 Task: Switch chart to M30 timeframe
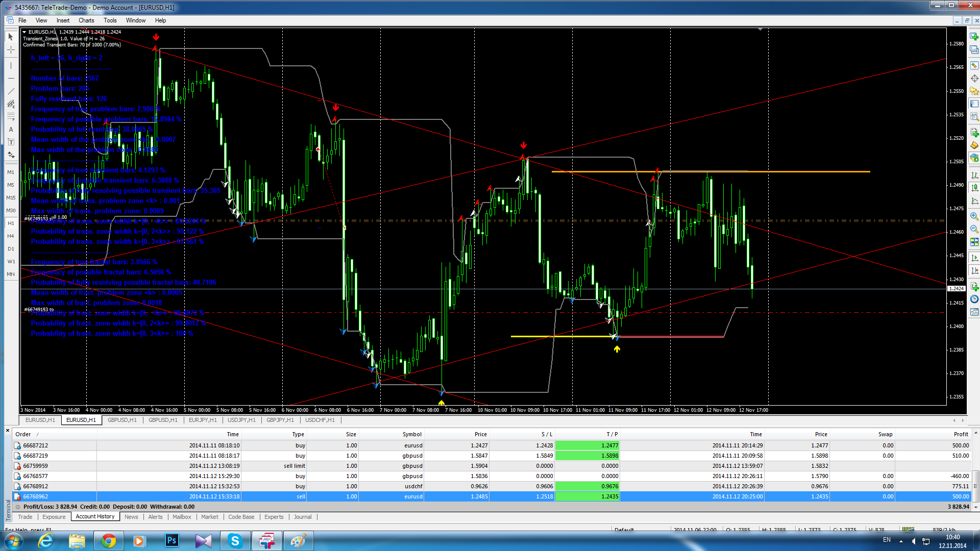pos(11,211)
